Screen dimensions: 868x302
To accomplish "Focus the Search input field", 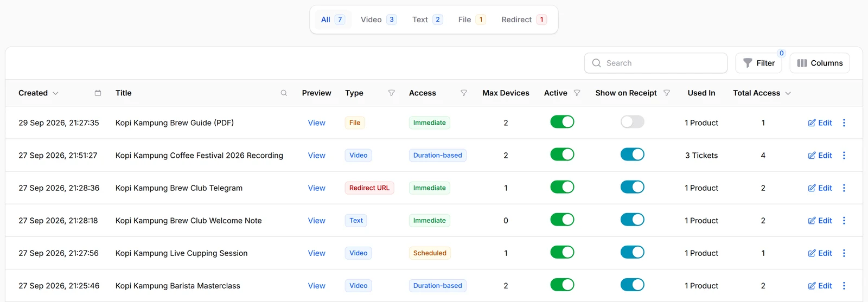I will (656, 63).
